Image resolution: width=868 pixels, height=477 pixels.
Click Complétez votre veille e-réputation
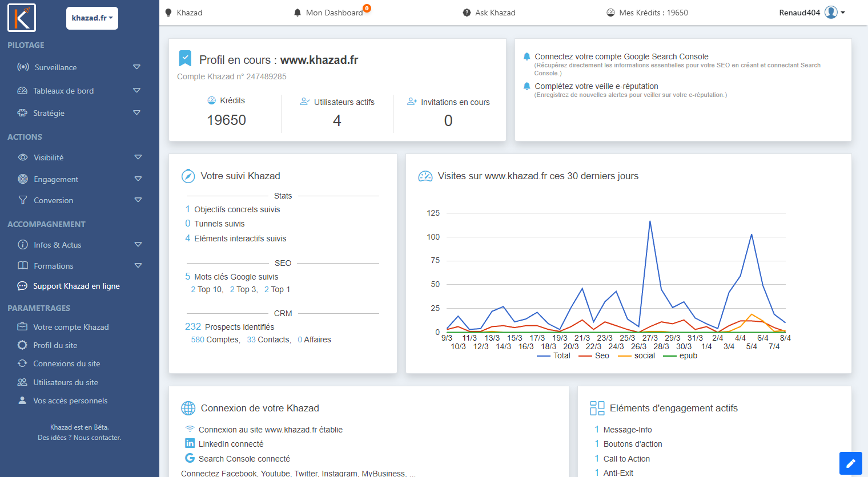[x=596, y=86]
